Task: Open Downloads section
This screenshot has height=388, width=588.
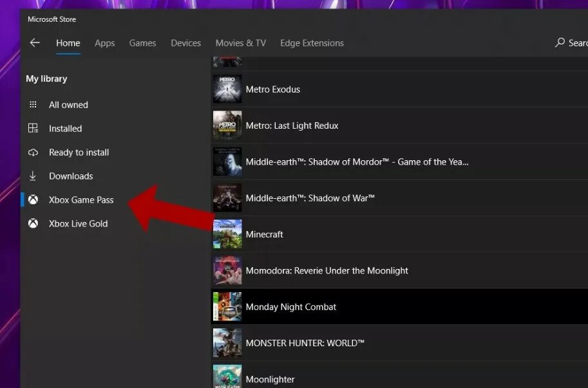Action: [x=71, y=176]
